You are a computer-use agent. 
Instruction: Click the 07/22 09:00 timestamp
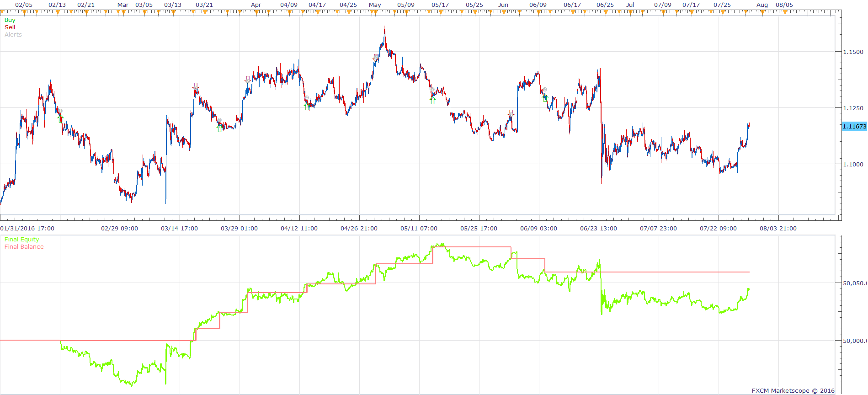pos(718,228)
